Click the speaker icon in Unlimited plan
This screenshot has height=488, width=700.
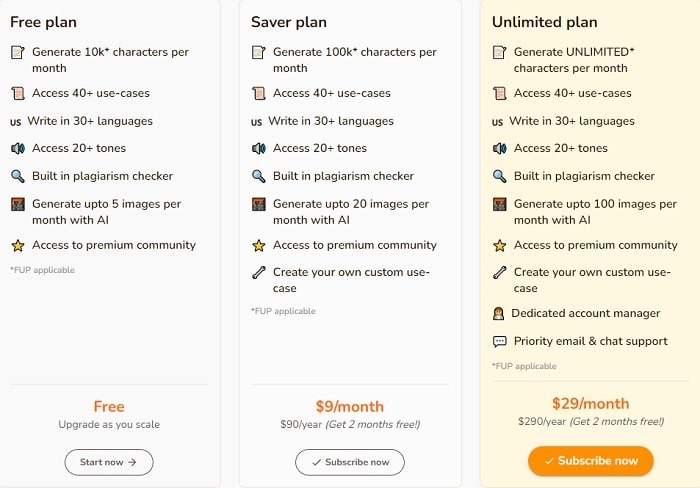coord(500,149)
